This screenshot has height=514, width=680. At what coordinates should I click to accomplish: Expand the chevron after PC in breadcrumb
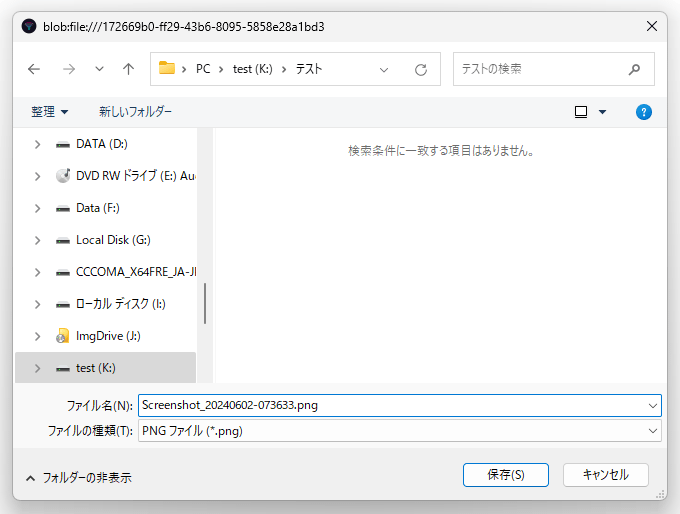[221, 69]
